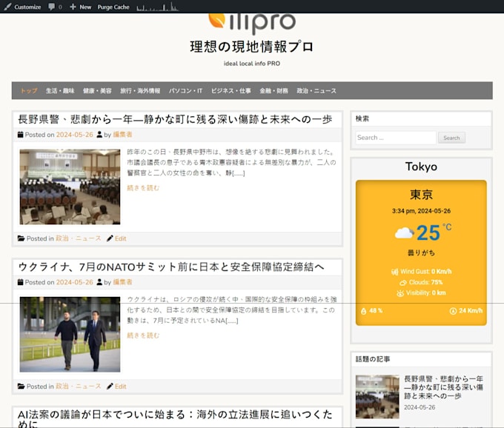
Task: Click the Tokyo weather widget heading
Action: (x=421, y=167)
